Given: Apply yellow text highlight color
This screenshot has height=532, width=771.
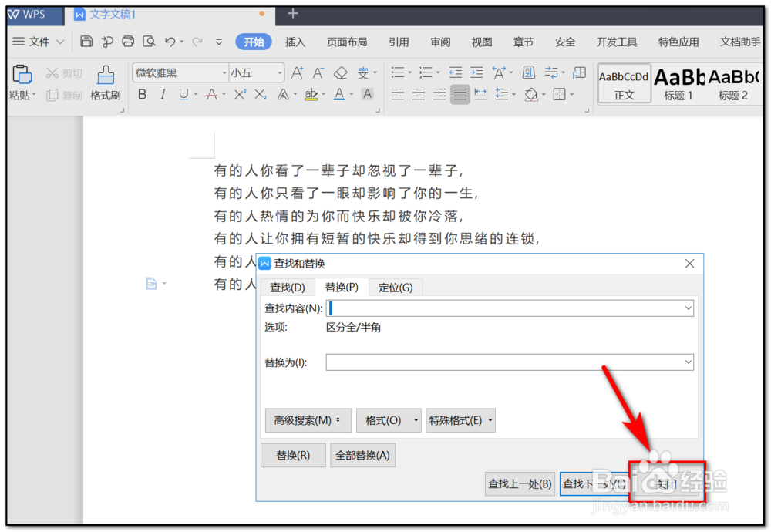Looking at the screenshot, I should coord(311,94).
